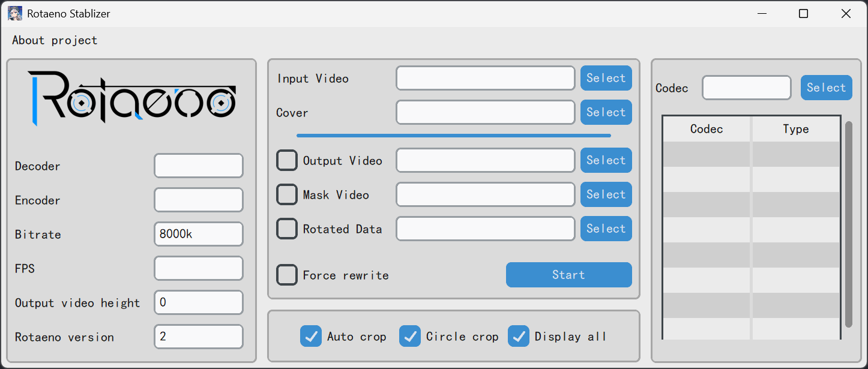Click the app icon in title bar
Screen dimensions: 868x369
tap(15, 13)
